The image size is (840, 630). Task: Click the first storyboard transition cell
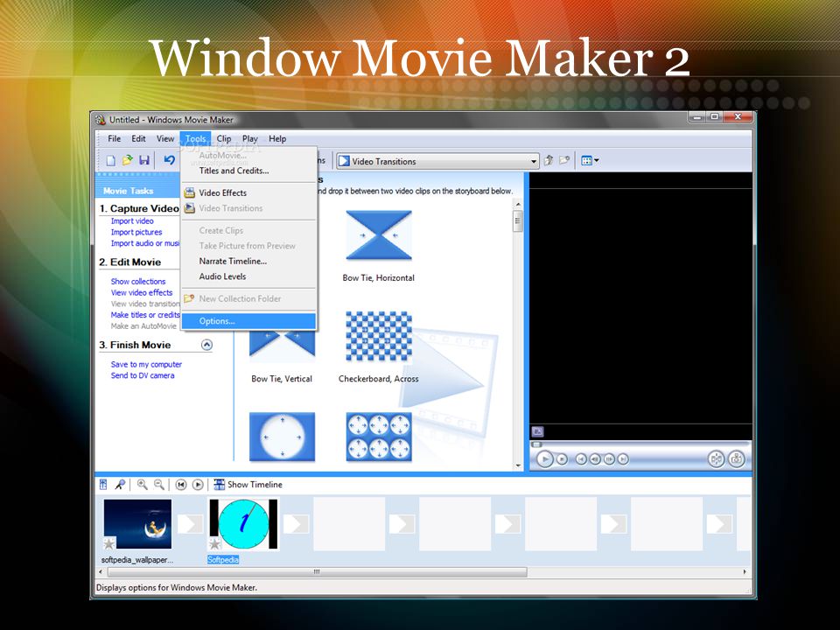click(190, 524)
